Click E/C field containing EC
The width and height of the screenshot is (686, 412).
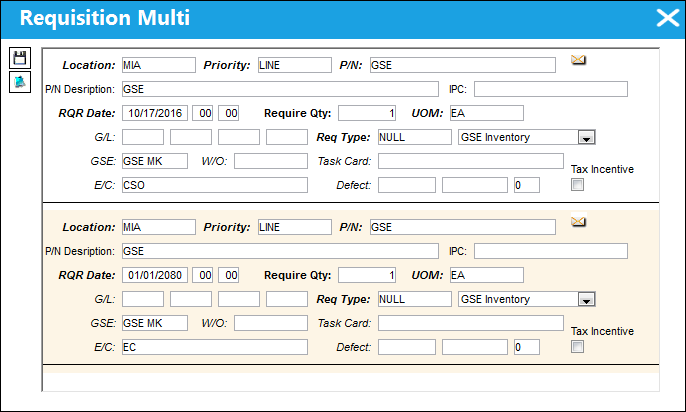[x=215, y=348]
